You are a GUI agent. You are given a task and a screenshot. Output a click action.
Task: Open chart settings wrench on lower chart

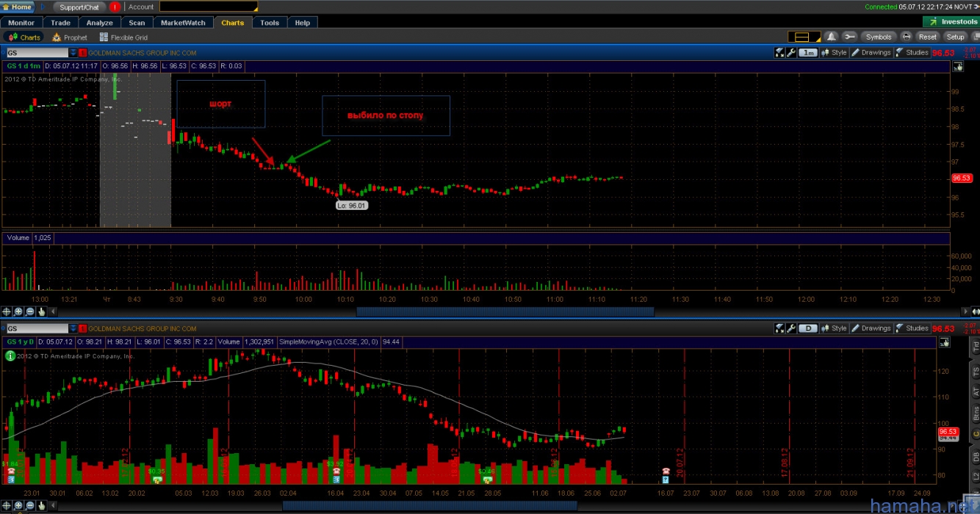click(791, 328)
